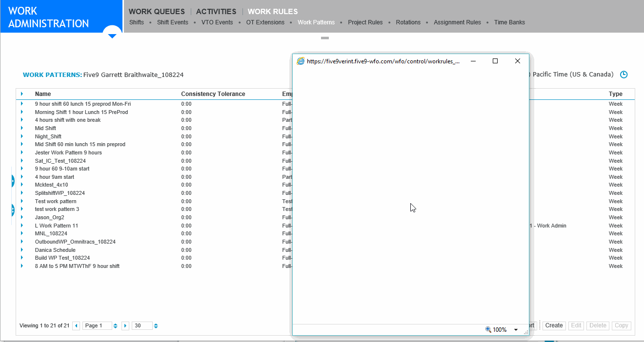This screenshot has height=342, width=644.
Task: Select the 8 AM to 5 PM MTWThF row
Action: click(77, 266)
